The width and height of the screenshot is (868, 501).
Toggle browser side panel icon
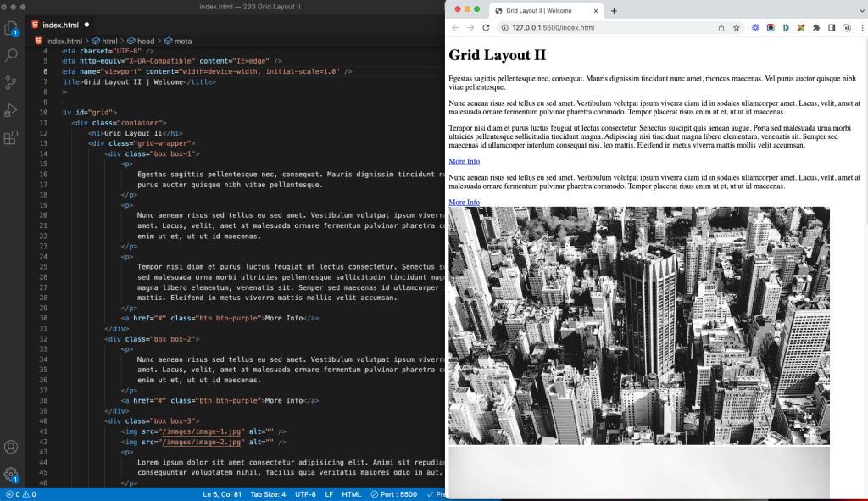832,28
